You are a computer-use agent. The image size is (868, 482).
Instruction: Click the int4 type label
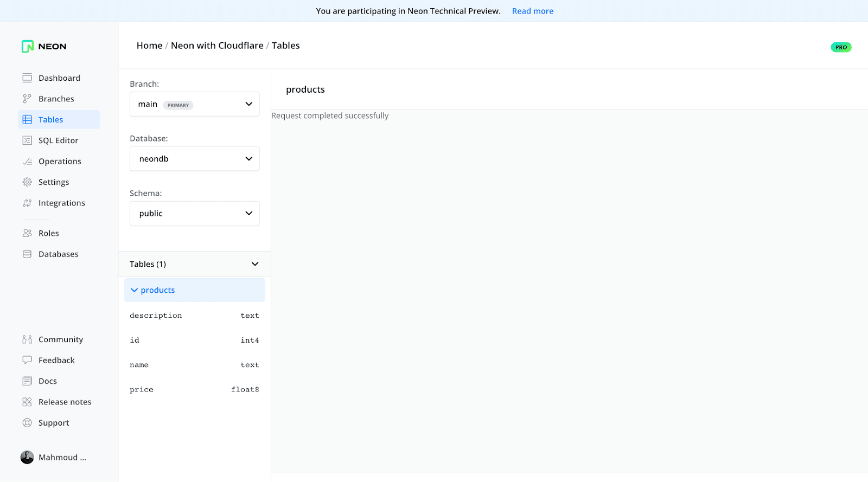(x=250, y=340)
